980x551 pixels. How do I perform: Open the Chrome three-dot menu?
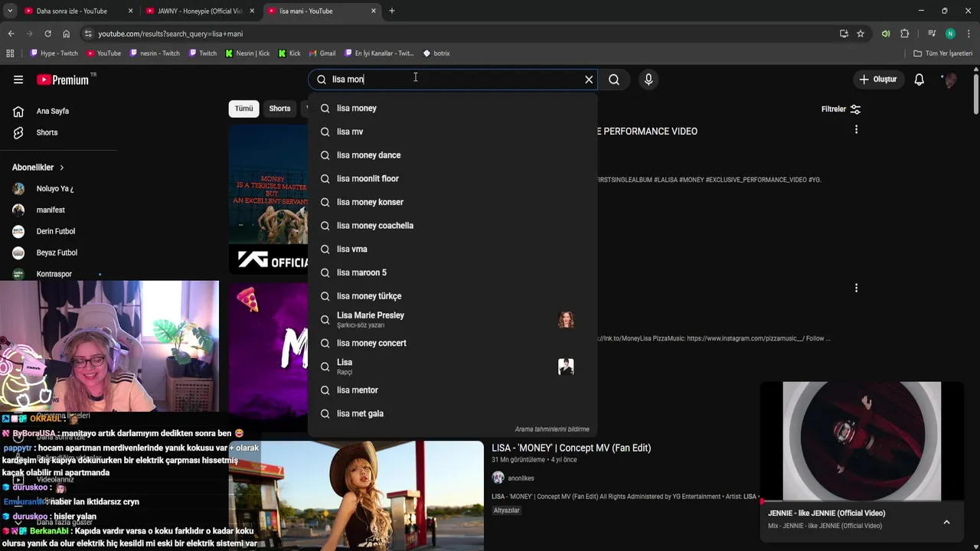click(969, 34)
